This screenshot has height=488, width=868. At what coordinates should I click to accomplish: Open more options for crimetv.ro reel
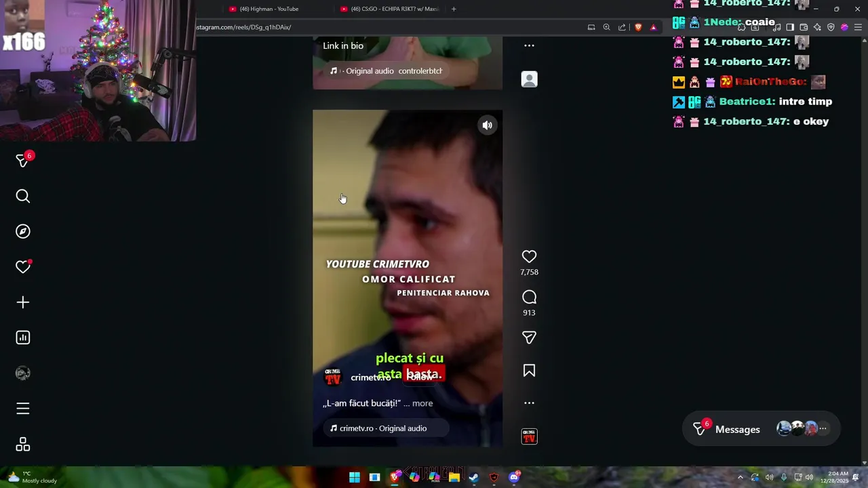click(529, 403)
